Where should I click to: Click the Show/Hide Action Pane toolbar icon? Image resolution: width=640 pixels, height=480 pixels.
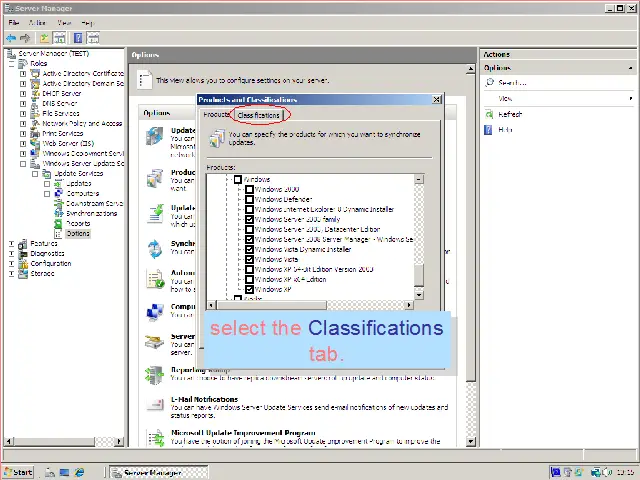93,38
